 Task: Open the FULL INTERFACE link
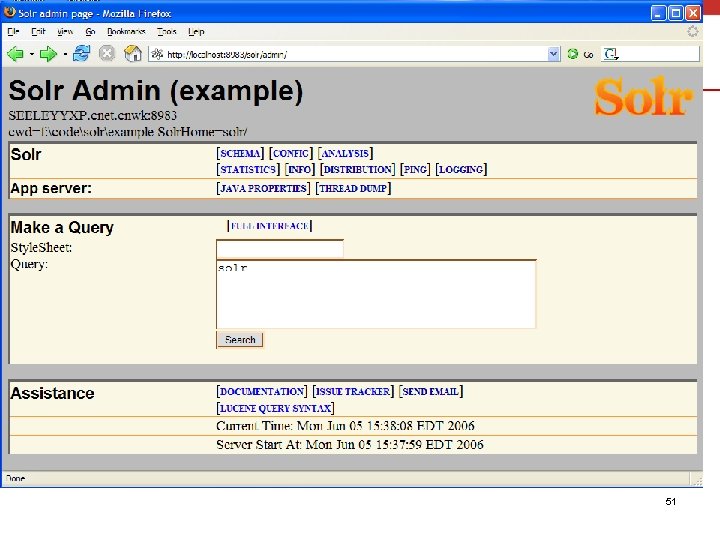tap(270, 226)
